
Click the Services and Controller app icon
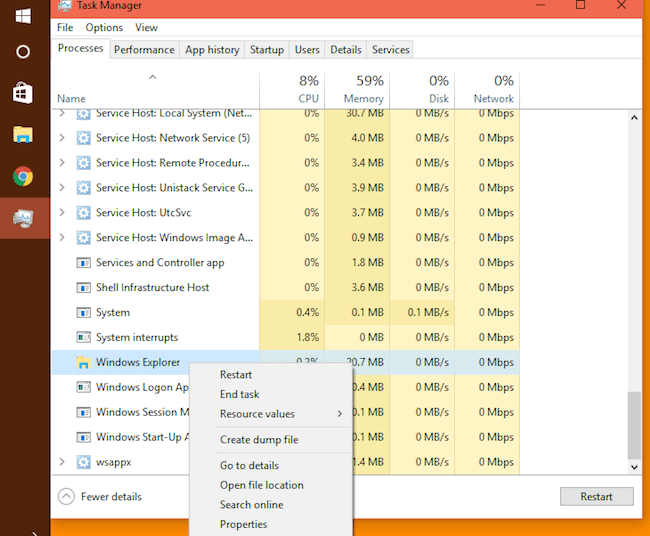point(84,263)
